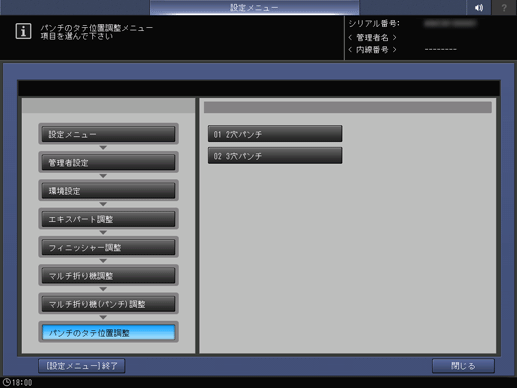Choose 01 2穴パンチ option

(275, 134)
